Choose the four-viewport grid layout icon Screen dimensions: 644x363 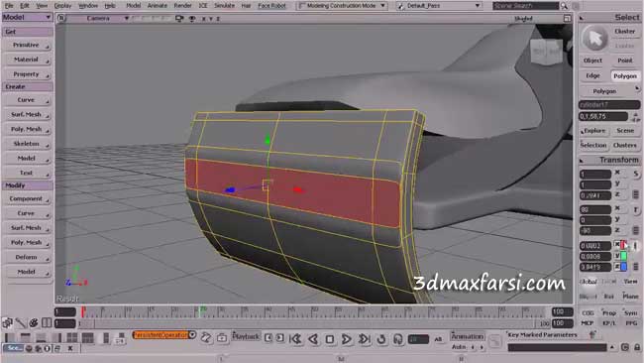click(72, 338)
